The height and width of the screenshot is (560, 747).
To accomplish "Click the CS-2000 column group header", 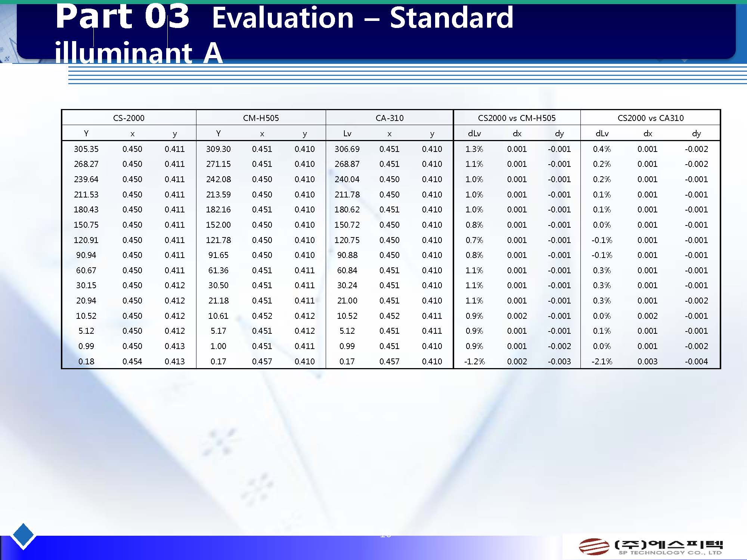I will [x=129, y=118].
